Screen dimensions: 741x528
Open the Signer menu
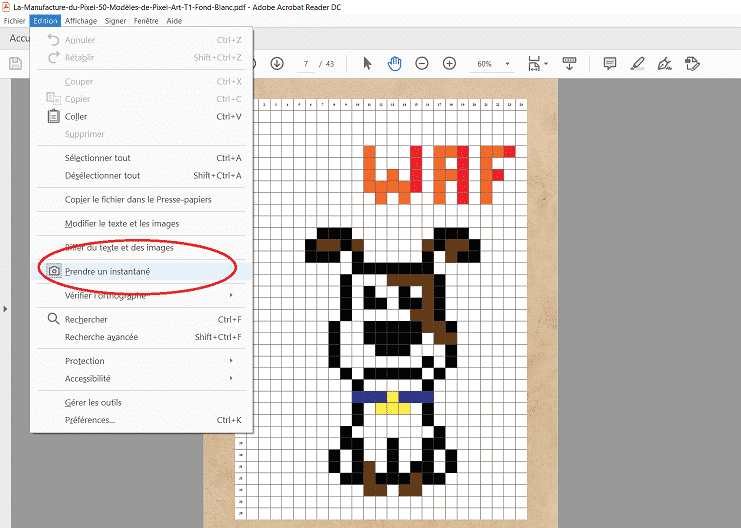click(115, 21)
